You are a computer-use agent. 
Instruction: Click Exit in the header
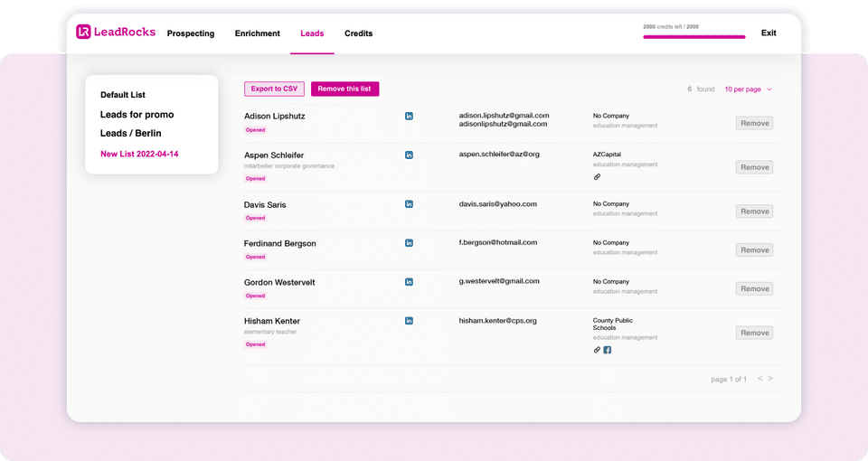click(769, 33)
